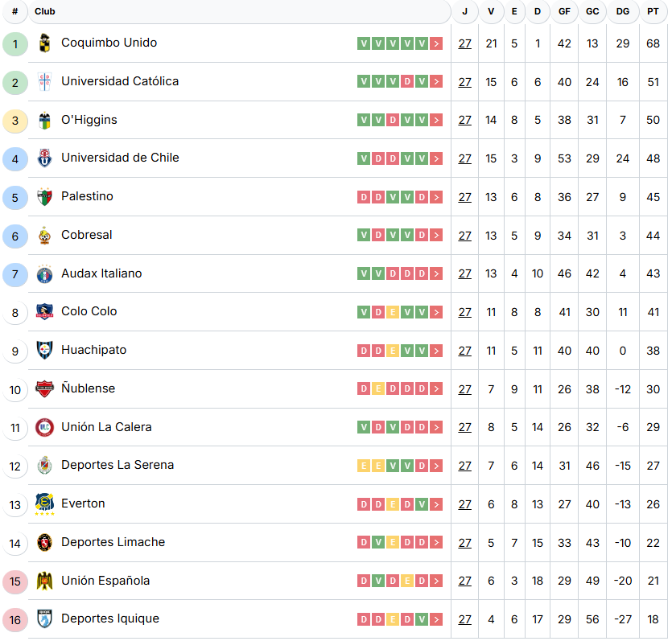
Task: Expand Coquimbo Unido recent form arrow
Action: (x=436, y=43)
